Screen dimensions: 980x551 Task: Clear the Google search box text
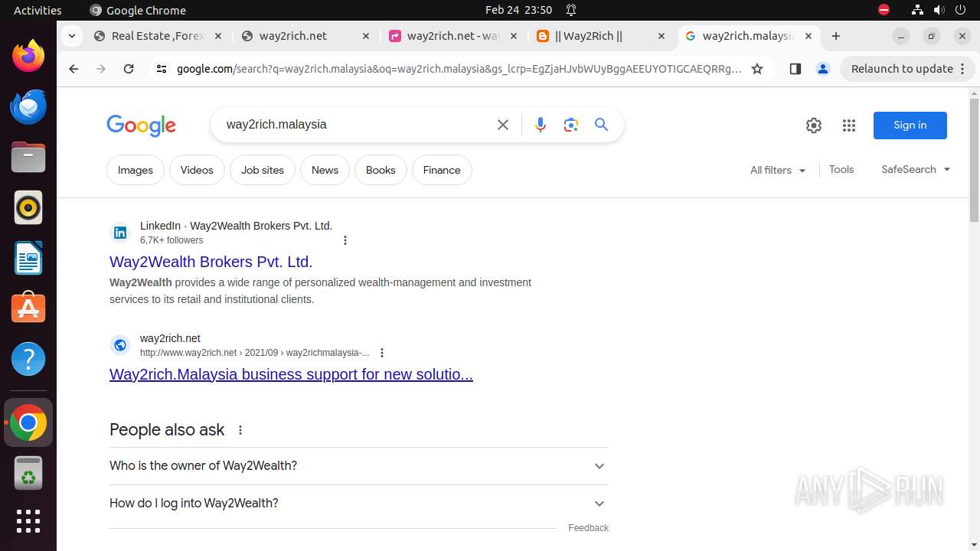[x=503, y=125]
